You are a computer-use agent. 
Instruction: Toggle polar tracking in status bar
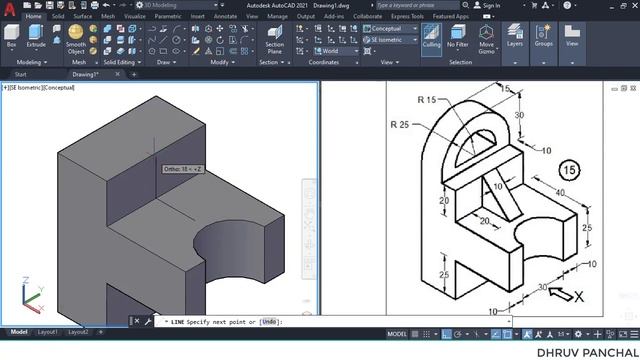(458, 334)
